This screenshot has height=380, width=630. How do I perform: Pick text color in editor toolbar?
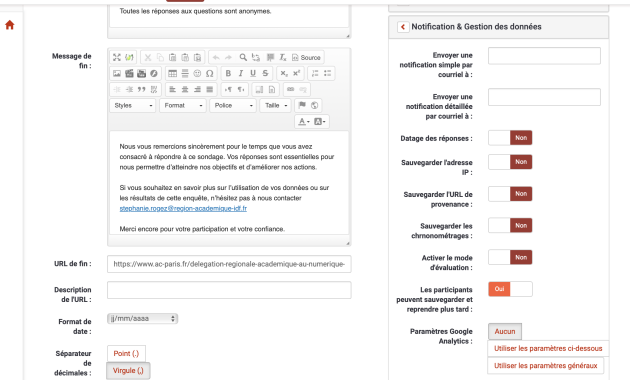(304, 121)
